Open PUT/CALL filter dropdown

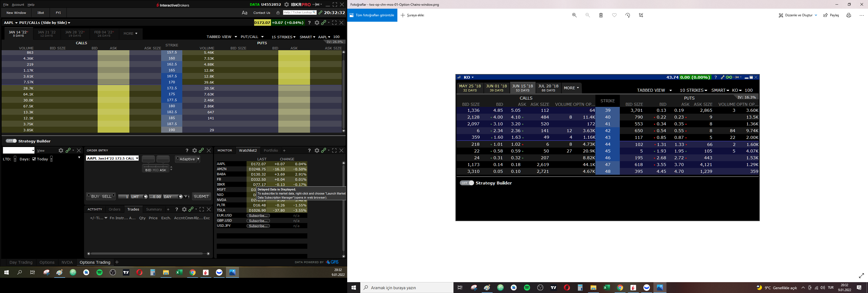pyautogui.click(x=252, y=37)
